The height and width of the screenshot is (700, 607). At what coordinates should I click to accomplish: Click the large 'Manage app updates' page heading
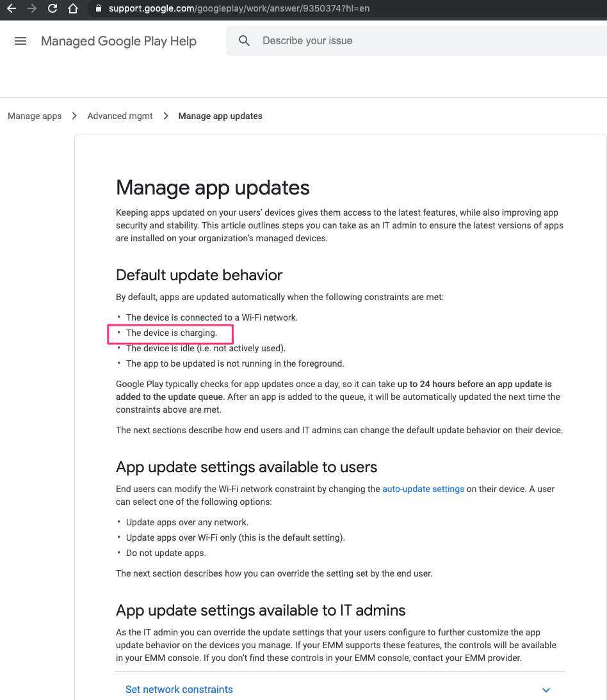[x=213, y=187]
